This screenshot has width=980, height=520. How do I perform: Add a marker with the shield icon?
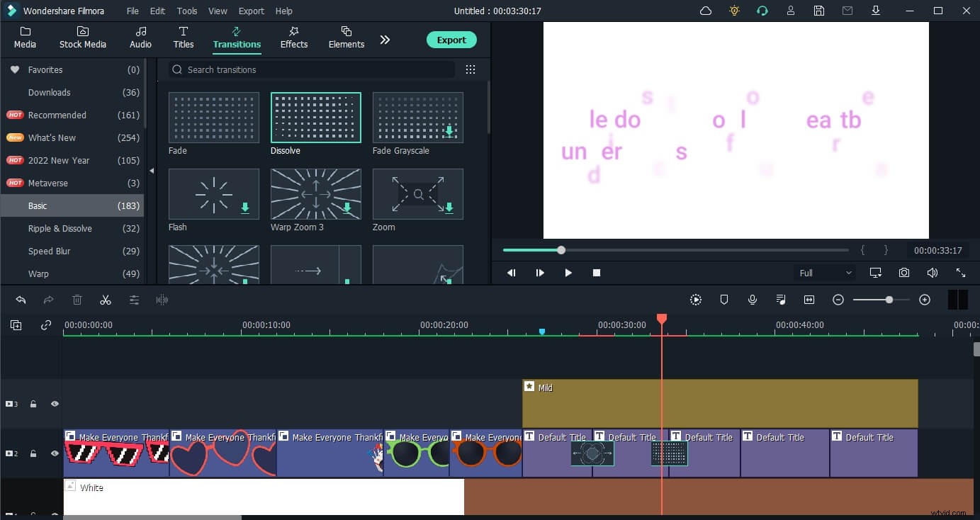724,300
